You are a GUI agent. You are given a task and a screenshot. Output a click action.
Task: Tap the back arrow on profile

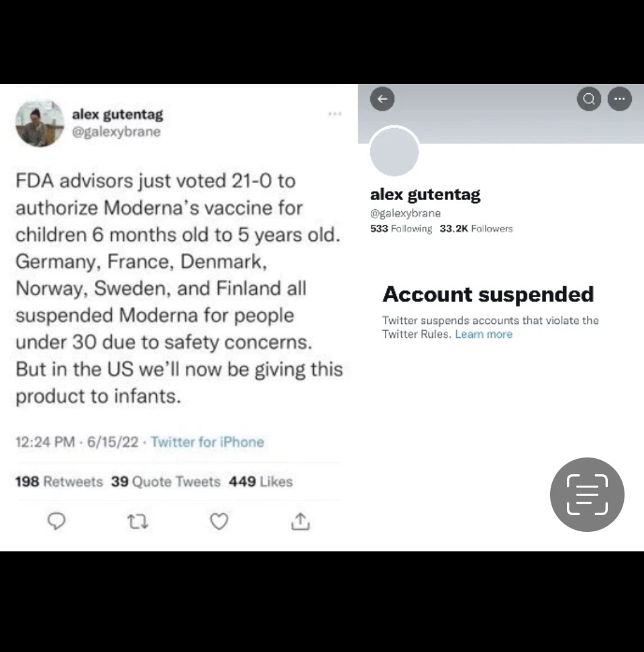point(382,99)
